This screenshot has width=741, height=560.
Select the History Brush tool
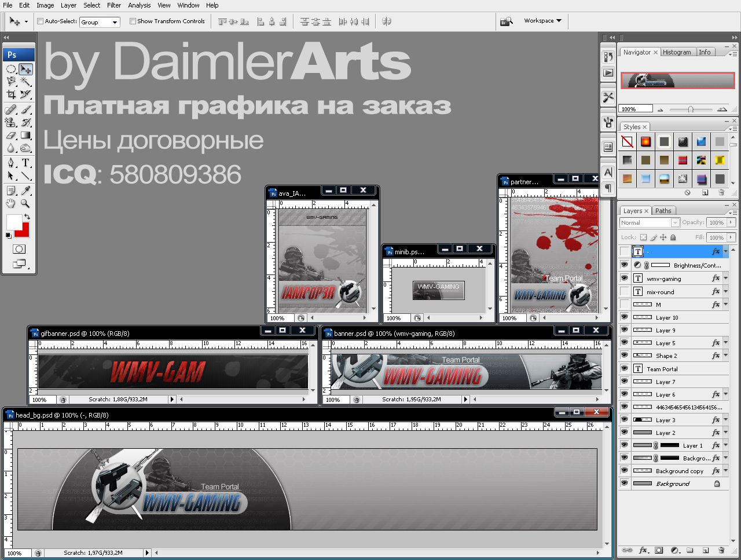(x=25, y=122)
